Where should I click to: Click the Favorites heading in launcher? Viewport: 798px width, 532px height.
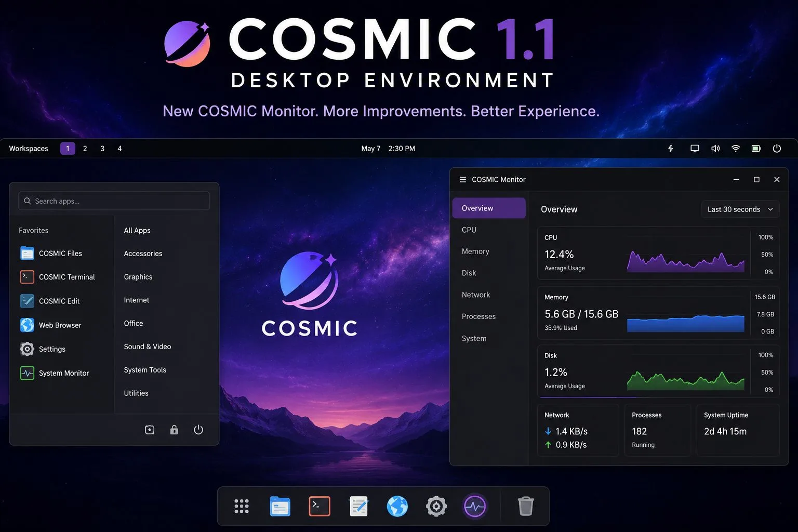pos(33,230)
